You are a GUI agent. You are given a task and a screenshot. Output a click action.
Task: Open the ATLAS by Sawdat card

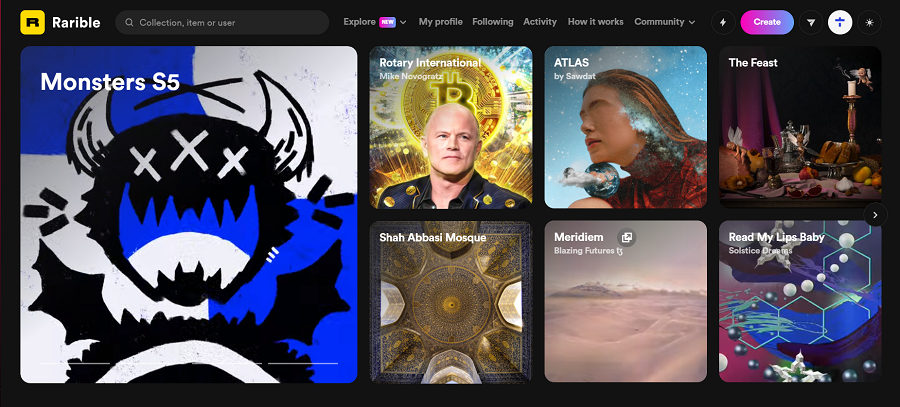625,127
